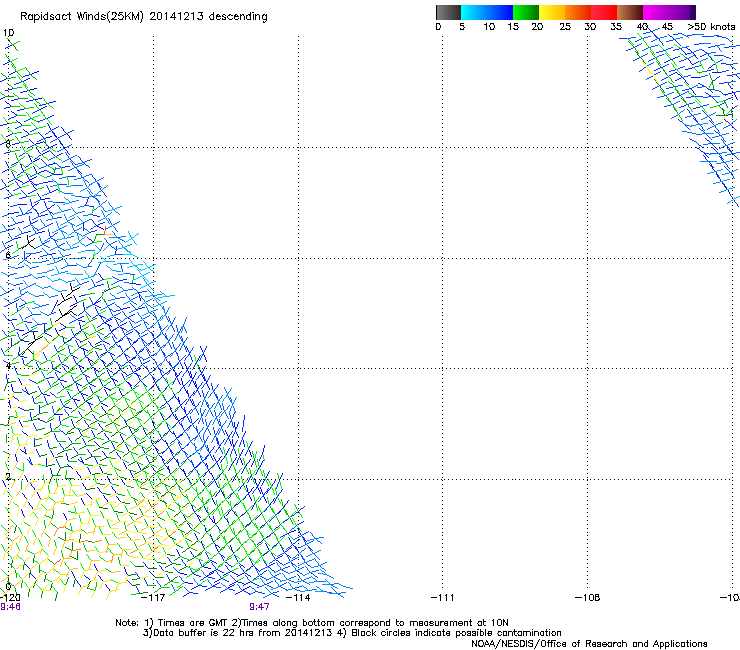This screenshot has width=740, height=650.
Task: Click the orange 25-30 knots color segment
Action: [578, 12]
